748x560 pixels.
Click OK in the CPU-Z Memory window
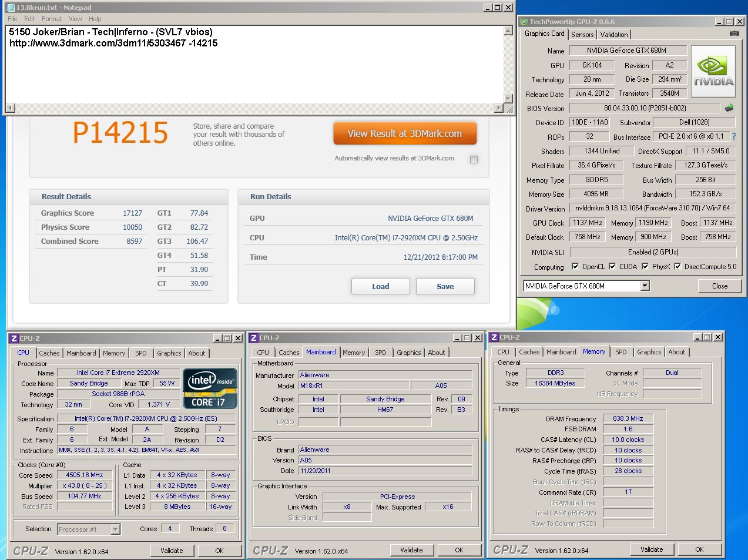[x=699, y=549]
